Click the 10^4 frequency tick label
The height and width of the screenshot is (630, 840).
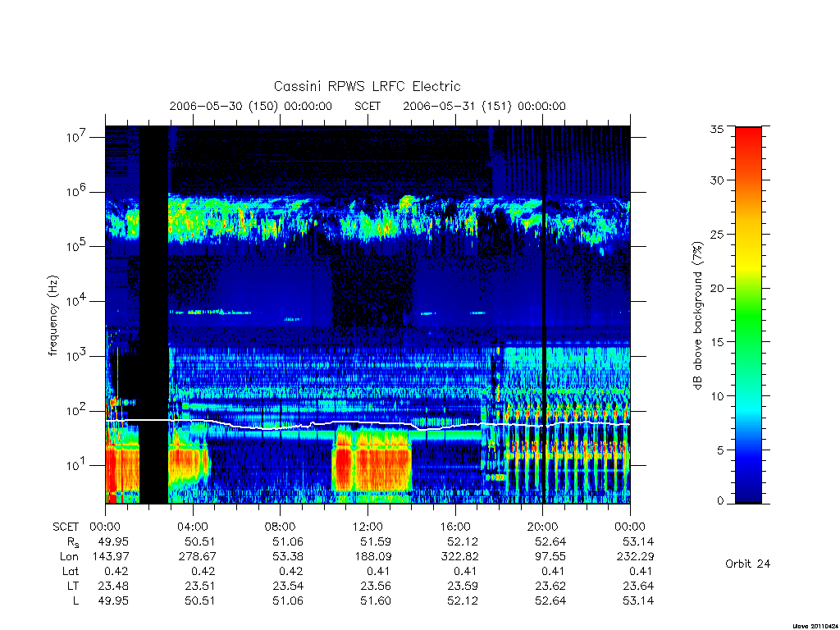click(77, 302)
